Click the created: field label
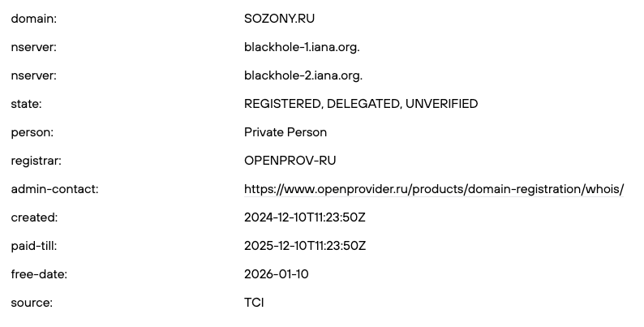 (x=34, y=217)
